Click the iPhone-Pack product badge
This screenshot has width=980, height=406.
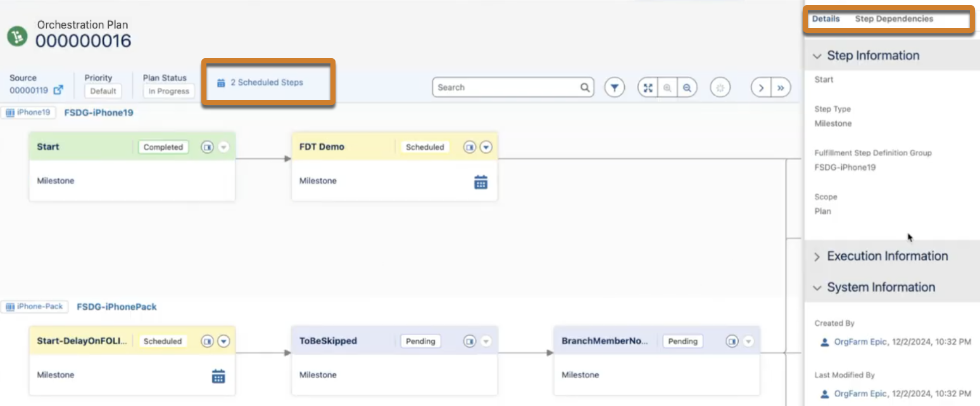point(35,307)
